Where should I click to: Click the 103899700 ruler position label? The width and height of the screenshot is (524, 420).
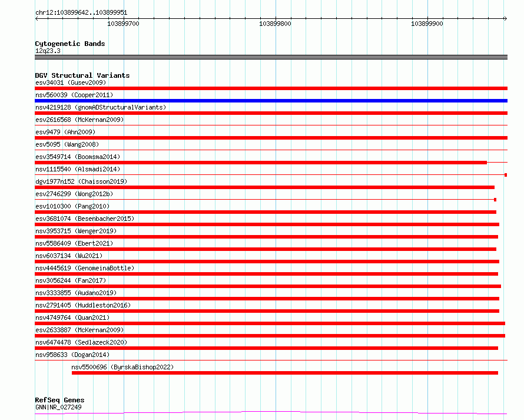123,24
